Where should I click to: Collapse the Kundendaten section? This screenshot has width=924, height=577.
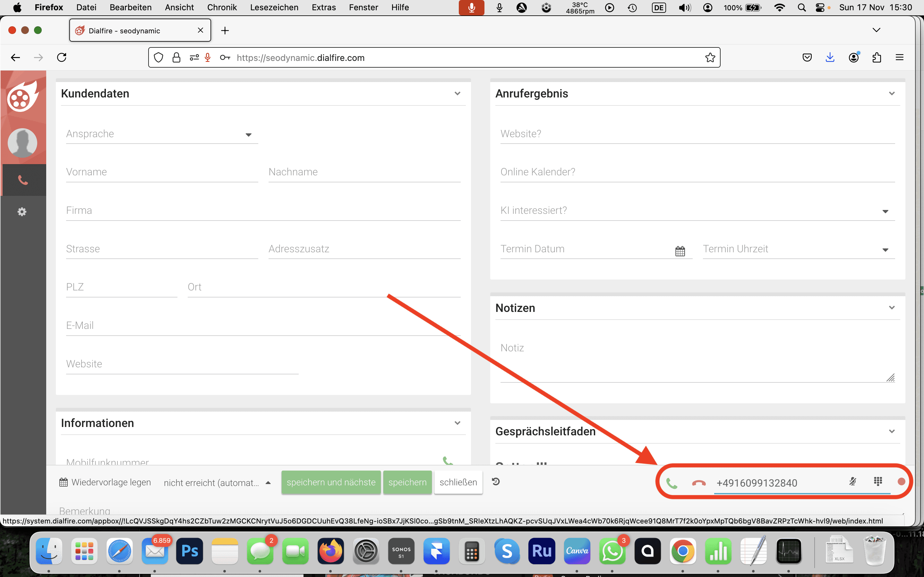[458, 94]
